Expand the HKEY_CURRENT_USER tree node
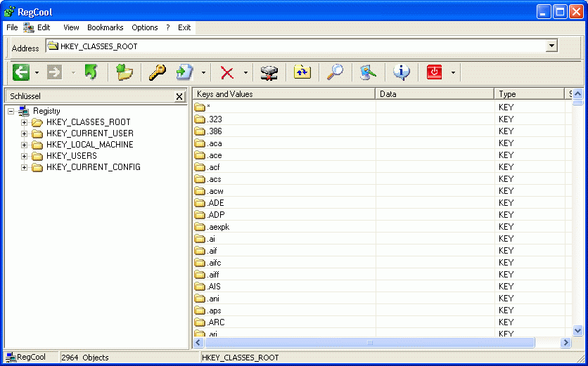 25,133
